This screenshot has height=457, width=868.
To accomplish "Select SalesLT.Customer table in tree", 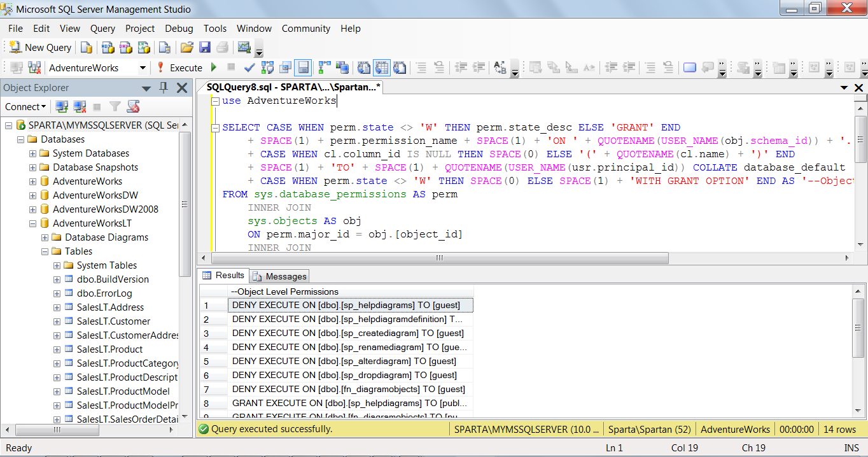I will coord(113,321).
